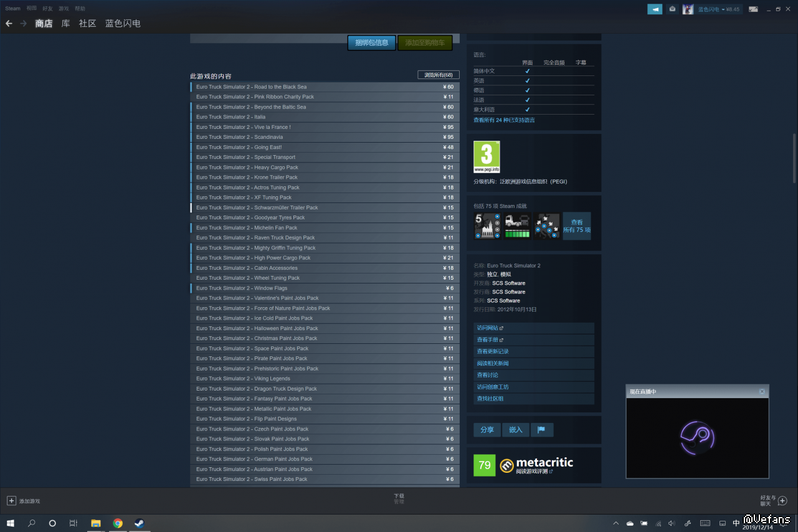The image size is (798, 532).
Task: Show hidden tray icons chevron
Action: [616, 523]
